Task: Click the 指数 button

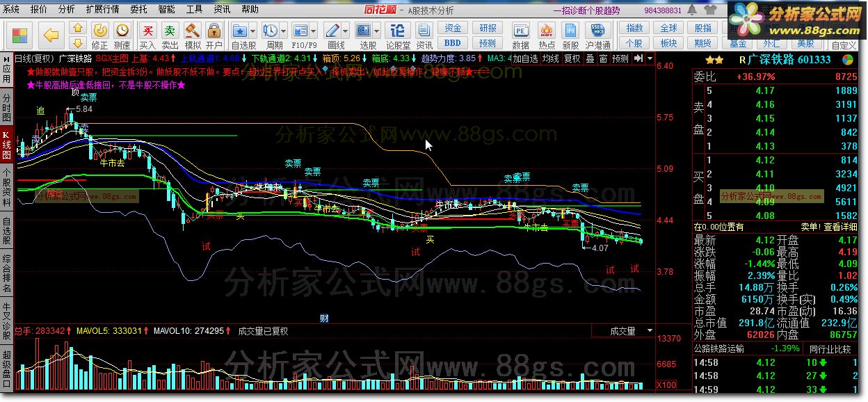Action: point(634,29)
